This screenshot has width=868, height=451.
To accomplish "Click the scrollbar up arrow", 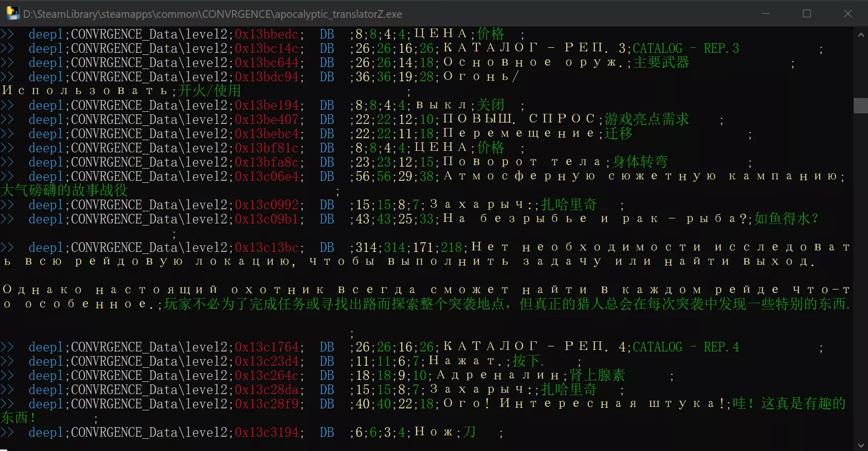I will click(x=861, y=35).
